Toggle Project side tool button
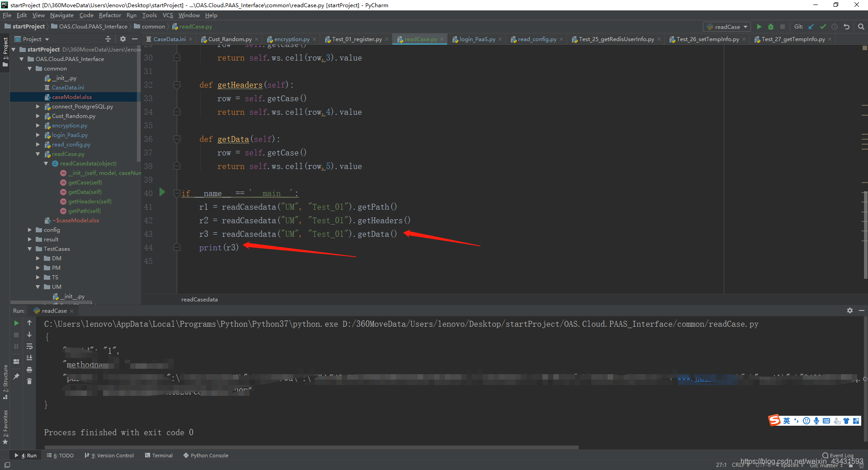The image size is (868, 470). click(5, 52)
